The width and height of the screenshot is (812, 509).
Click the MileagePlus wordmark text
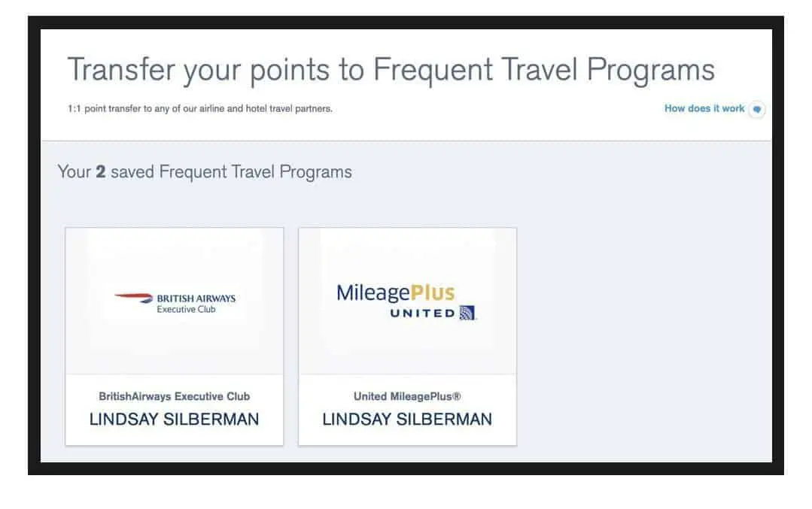(396, 292)
